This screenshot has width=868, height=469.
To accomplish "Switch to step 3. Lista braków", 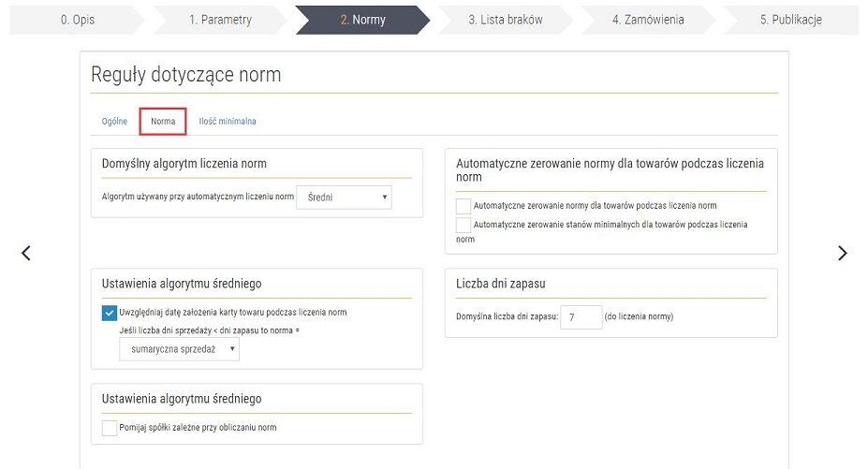I will click(505, 20).
